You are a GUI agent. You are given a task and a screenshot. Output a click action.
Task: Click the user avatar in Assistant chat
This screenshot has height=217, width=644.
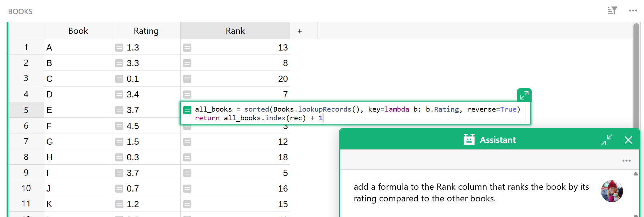tap(612, 191)
